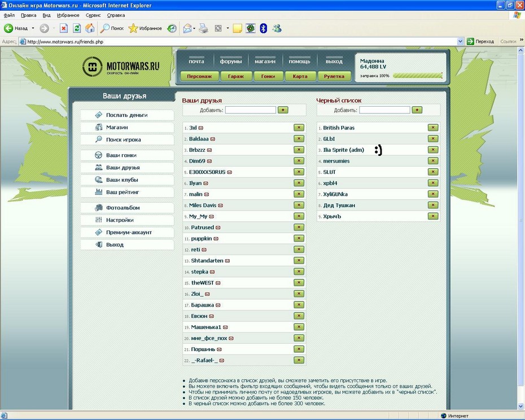525x420 pixels.
Task: Open the mail toolbar dropdown arrow
Action: pyautogui.click(x=194, y=28)
